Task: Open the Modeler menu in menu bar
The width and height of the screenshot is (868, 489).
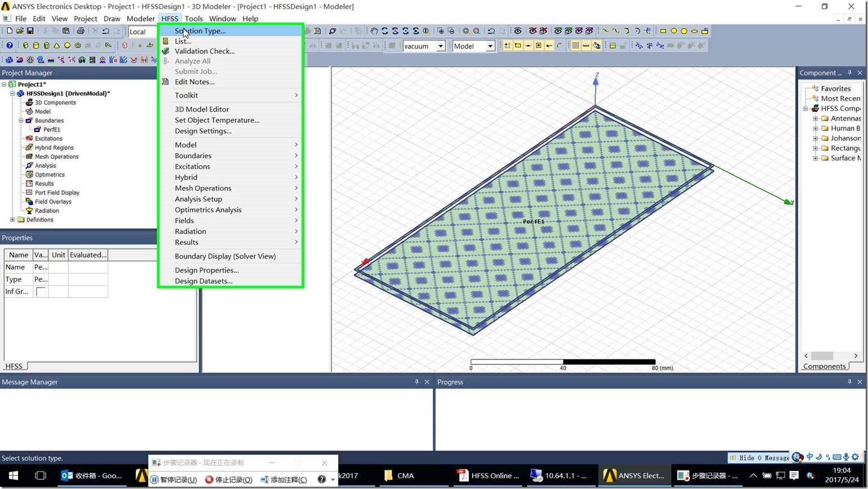Action: click(x=140, y=19)
